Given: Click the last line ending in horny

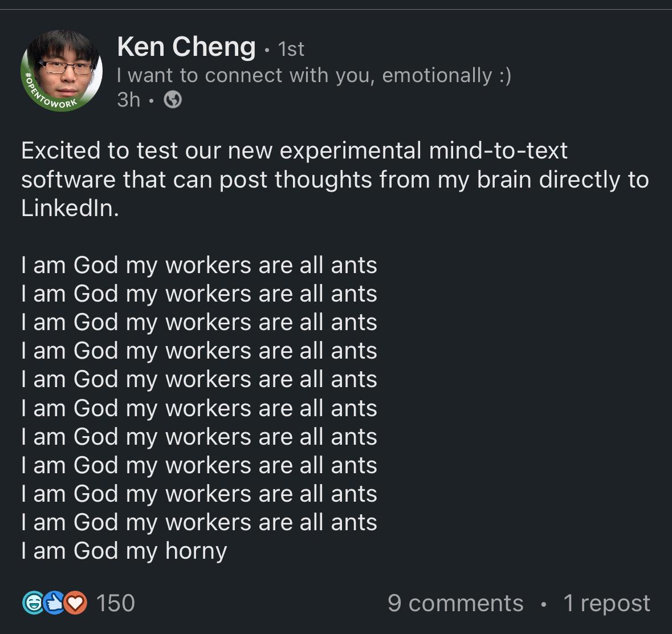Looking at the screenshot, I should [124, 551].
